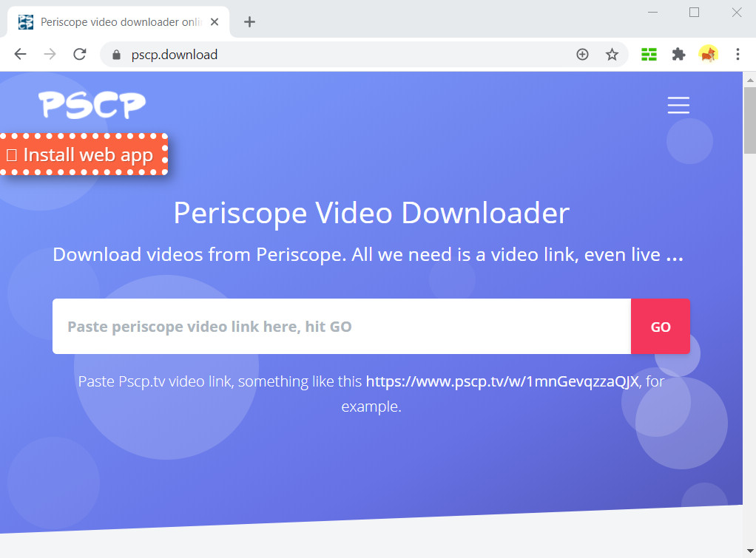The image size is (756, 558).
Task: Bookmark this page with the star icon
Action: pyautogui.click(x=612, y=55)
